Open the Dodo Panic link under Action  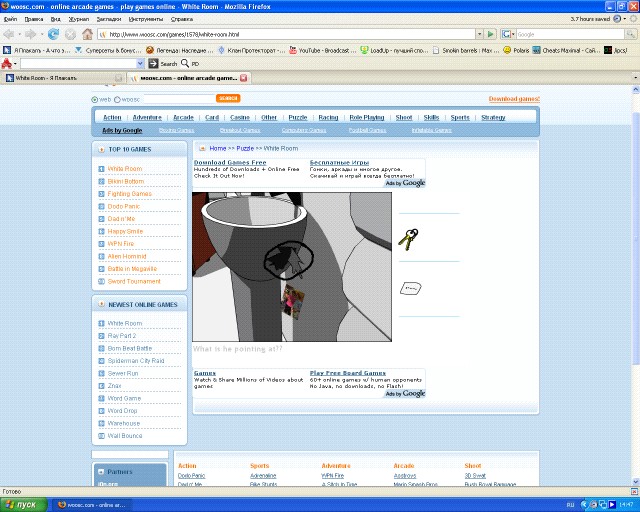(x=191, y=476)
